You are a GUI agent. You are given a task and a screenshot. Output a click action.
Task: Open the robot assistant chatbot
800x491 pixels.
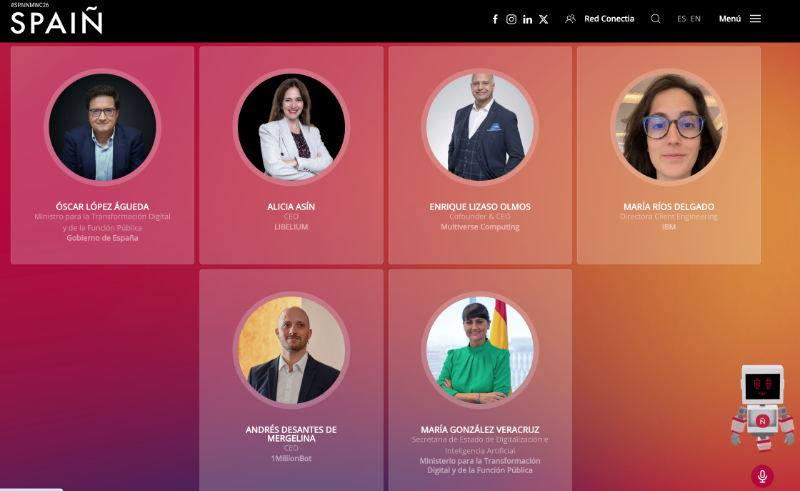(762, 408)
